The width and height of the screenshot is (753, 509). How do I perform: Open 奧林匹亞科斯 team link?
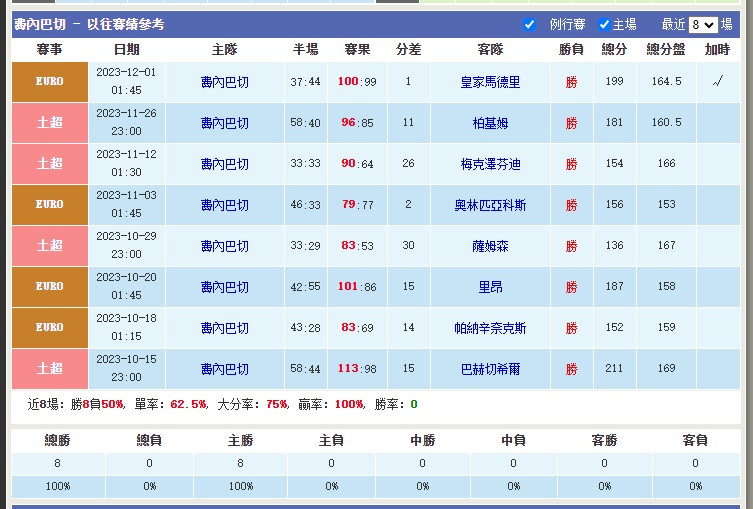490,205
